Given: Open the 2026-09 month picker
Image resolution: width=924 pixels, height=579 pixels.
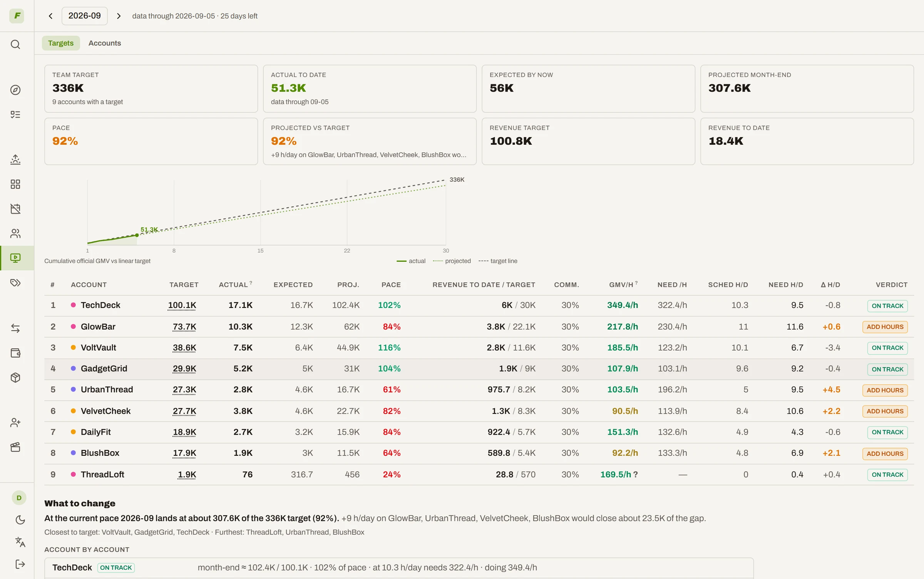Looking at the screenshot, I should (x=85, y=16).
